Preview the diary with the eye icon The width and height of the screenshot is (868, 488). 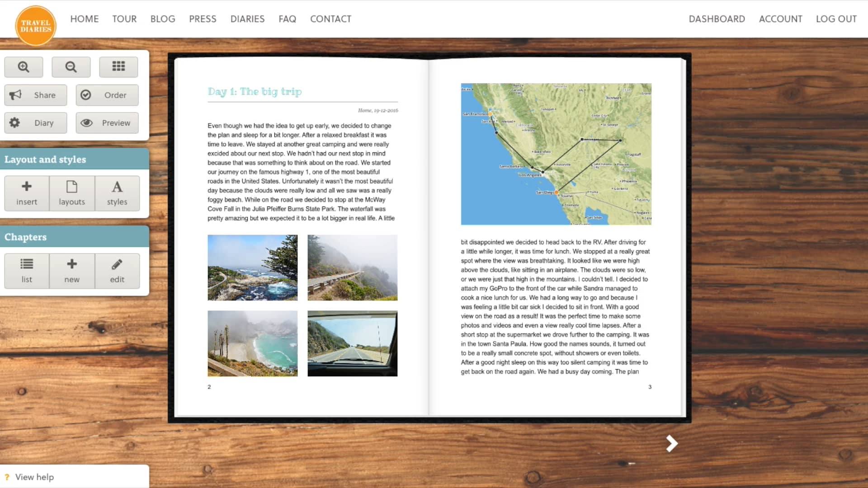(107, 122)
